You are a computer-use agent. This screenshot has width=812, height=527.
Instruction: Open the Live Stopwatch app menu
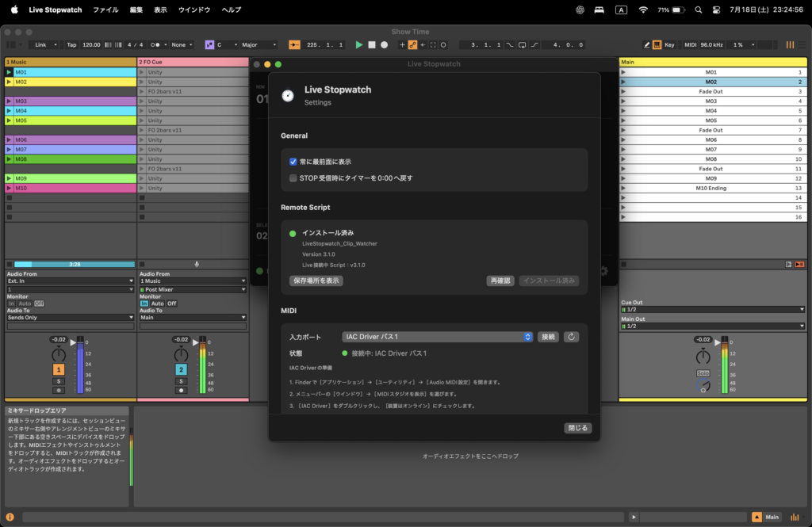coord(56,10)
